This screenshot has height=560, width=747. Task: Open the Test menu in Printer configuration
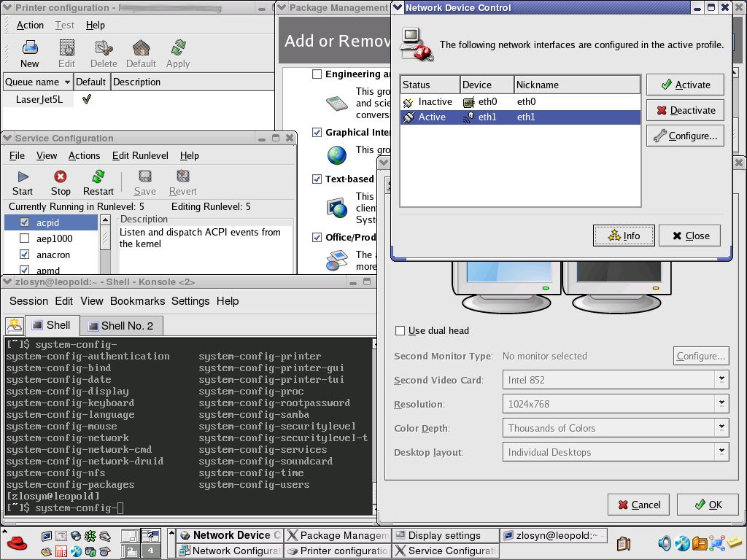[x=64, y=26]
